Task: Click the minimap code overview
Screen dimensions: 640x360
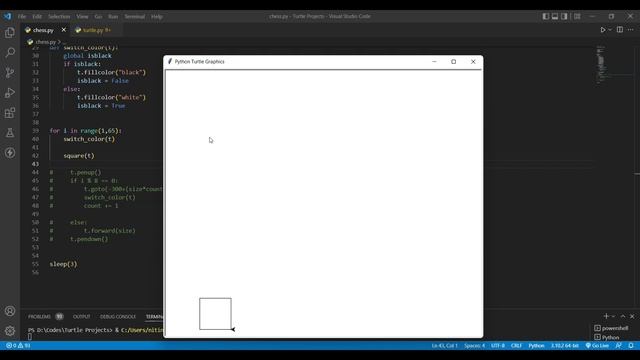Action: [x=602, y=65]
